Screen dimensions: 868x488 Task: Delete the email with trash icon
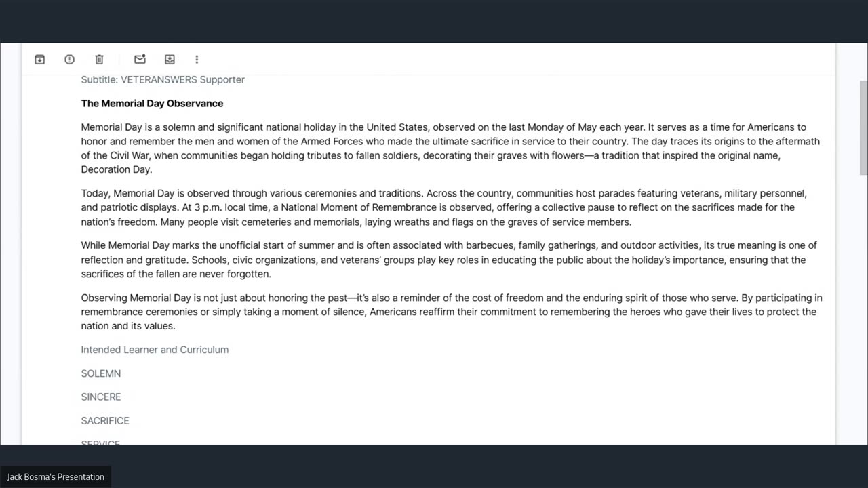coord(99,60)
